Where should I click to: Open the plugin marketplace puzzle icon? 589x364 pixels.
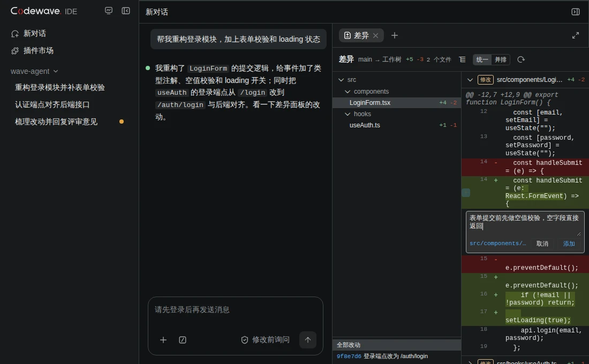click(15, 51)
